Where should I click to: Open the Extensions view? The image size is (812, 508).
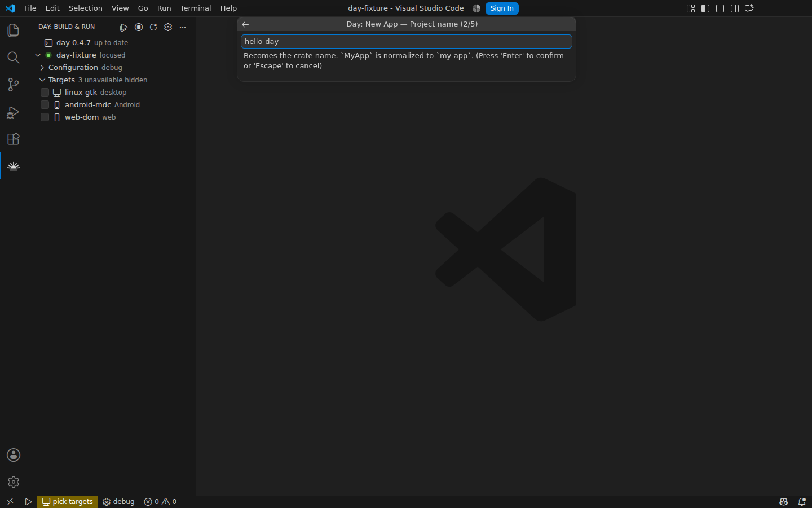[14, 139]
